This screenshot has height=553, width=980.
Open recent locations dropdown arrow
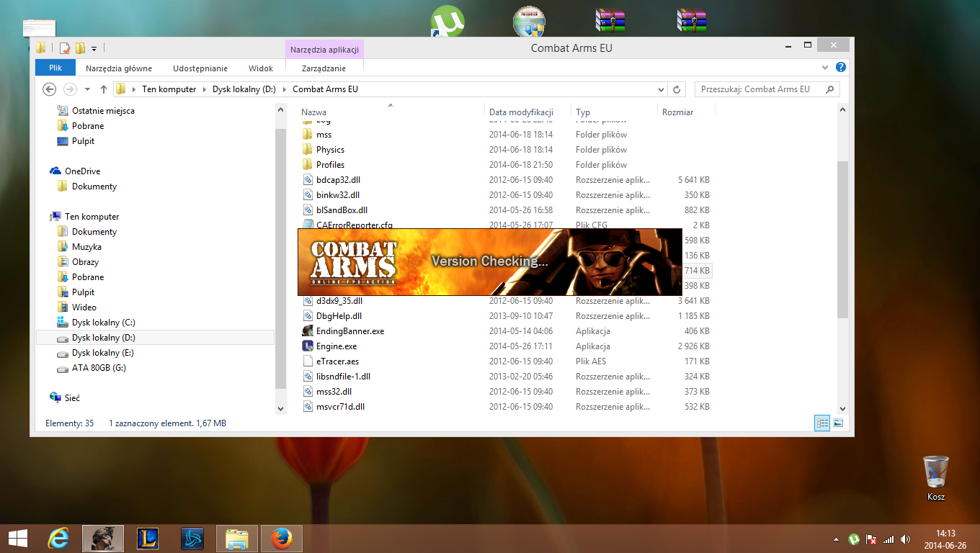point(87,89)
